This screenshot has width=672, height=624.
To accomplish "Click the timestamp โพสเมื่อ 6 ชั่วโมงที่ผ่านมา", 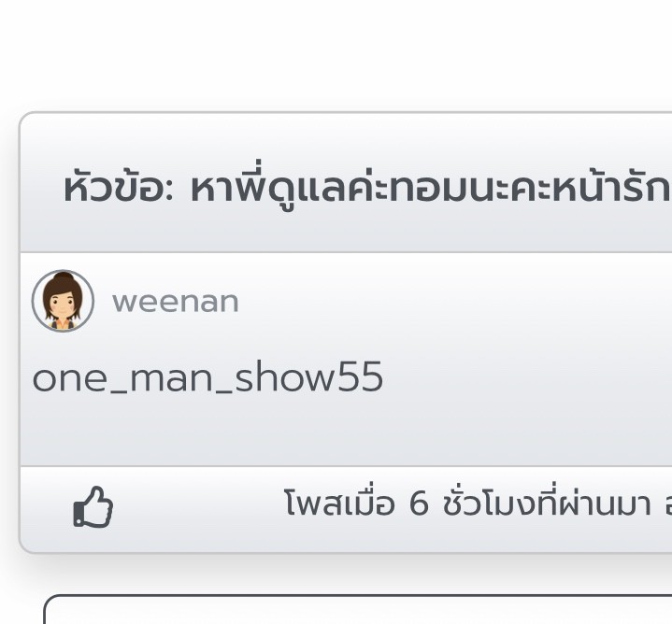I will pyautogui.click(x=467, y=503).
